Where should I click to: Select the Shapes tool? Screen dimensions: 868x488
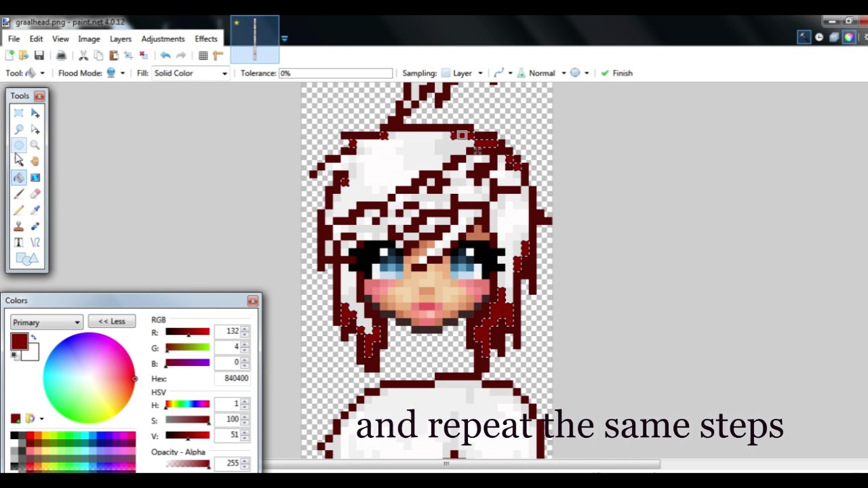(x=27, y=259)
